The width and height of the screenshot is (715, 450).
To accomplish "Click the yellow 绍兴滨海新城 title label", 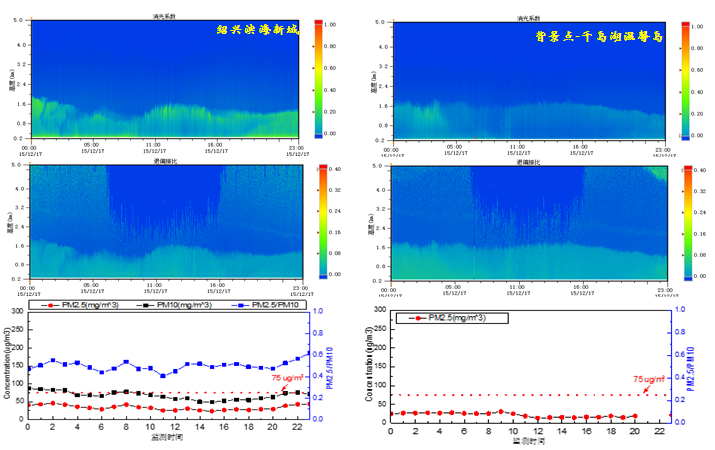I will coord(257,30).
